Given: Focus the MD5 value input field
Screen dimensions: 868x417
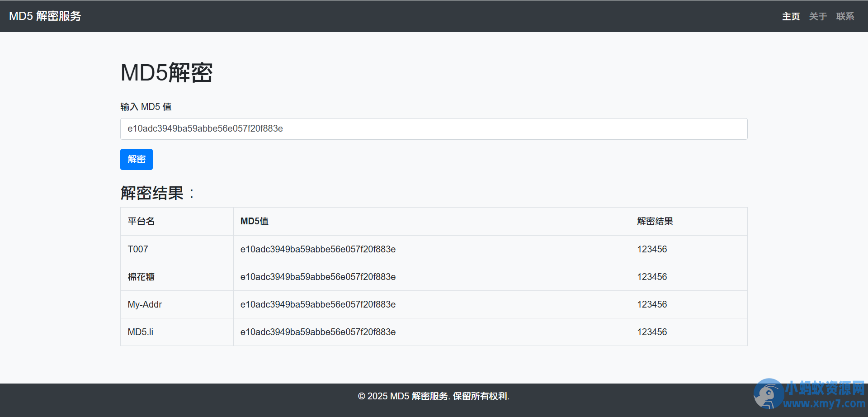Looking at the screenshot, I should coord(434,129).
